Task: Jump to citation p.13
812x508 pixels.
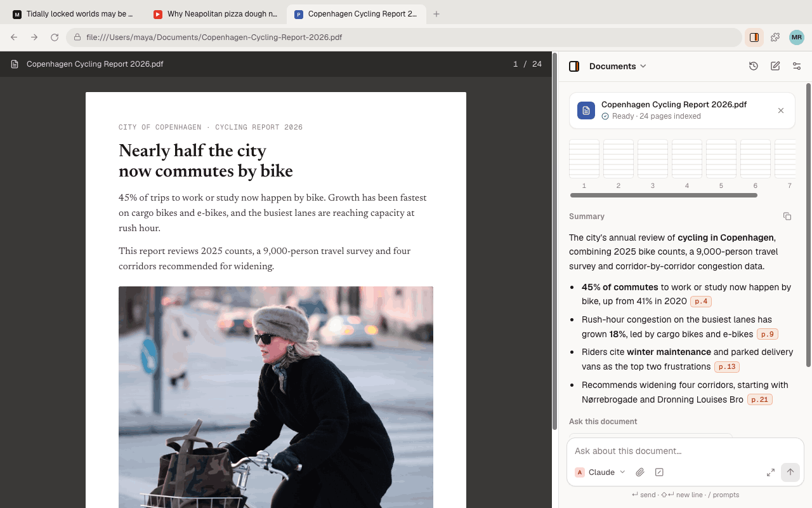Action: coord(727,367)
